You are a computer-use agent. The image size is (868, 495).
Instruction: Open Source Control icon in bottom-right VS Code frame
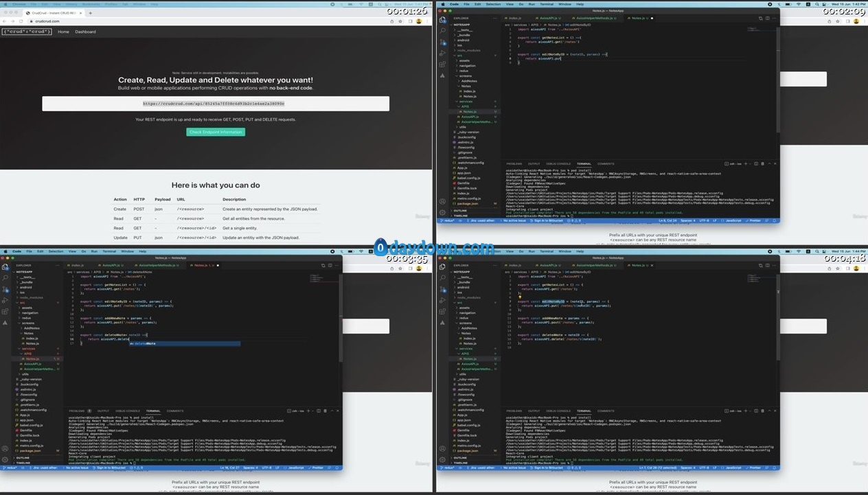click(x=443, y=289)
